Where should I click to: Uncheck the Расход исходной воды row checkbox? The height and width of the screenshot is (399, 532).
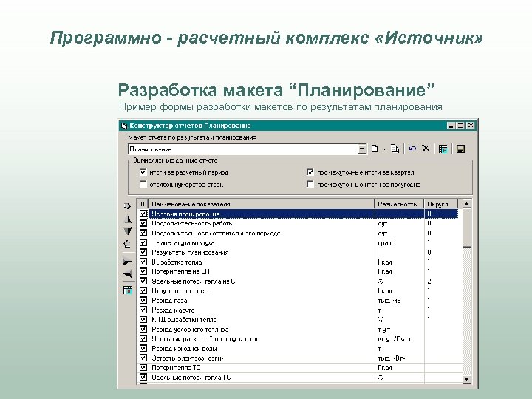coord(143,348)
